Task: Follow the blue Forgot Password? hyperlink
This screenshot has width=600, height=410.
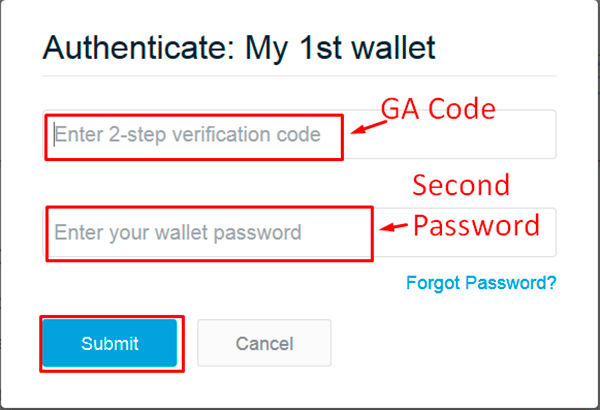Action: [x=481, y=283]
